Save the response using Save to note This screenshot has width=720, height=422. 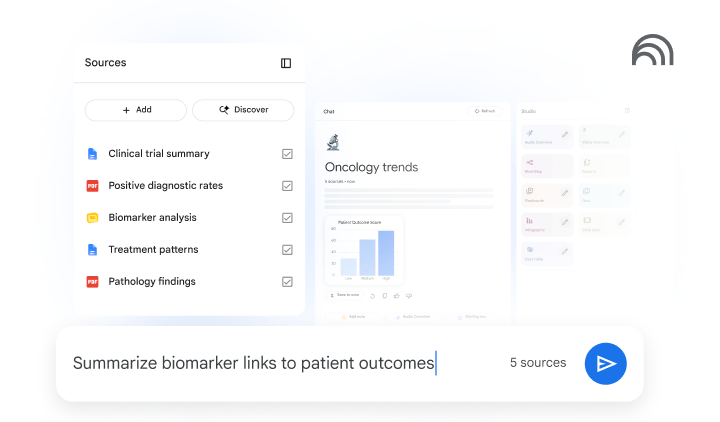(344, 295)
